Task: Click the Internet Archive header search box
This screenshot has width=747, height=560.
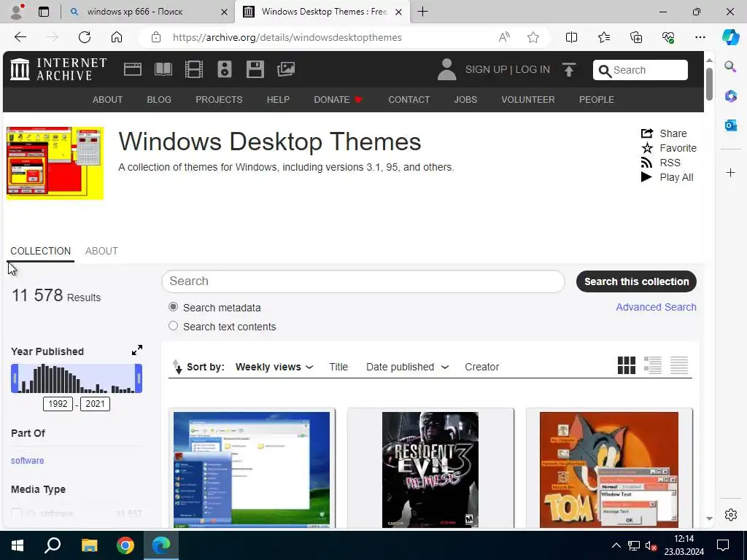Action: point(640,70)
